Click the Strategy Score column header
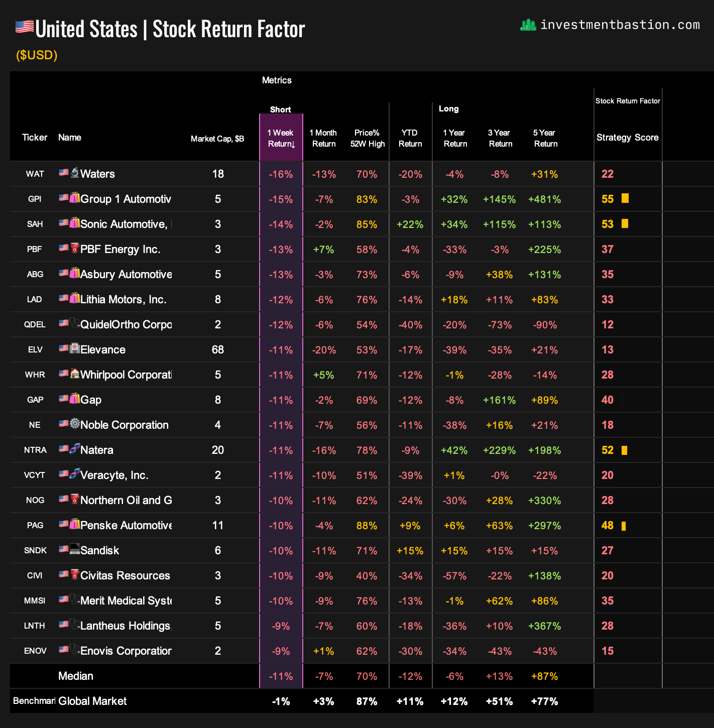Viewport: 714px width, 728px height. click(628, 138)
